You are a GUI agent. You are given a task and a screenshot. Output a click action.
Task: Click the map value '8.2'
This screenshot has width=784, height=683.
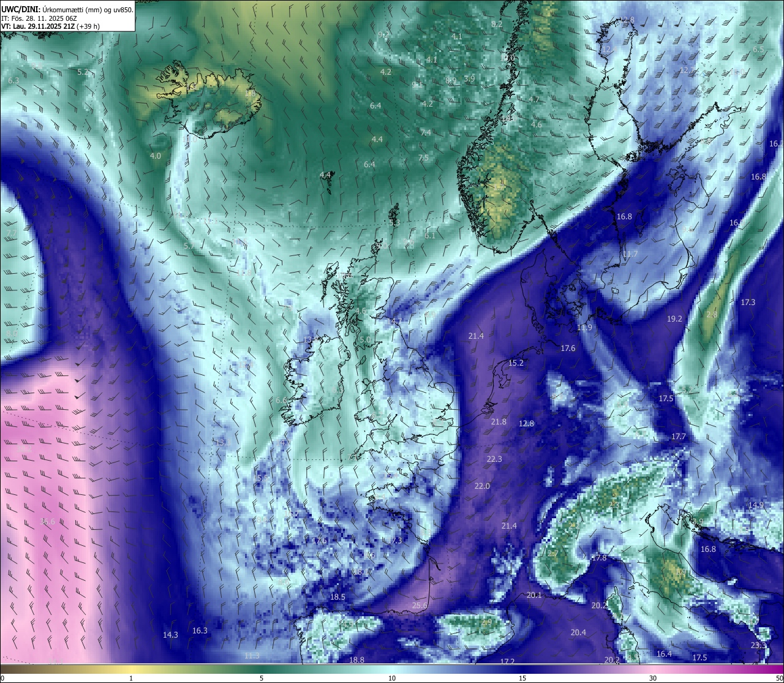497,24
